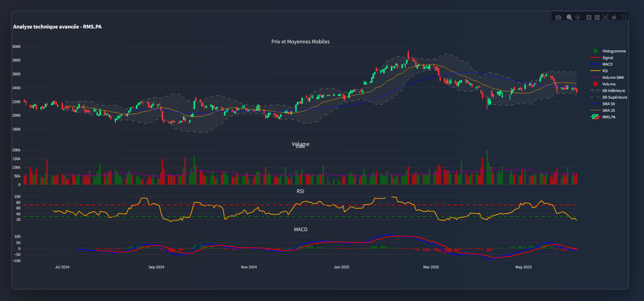Screen dimensions: 644x301
Task: Reset axes with the home icon
Action: (614, 17)
